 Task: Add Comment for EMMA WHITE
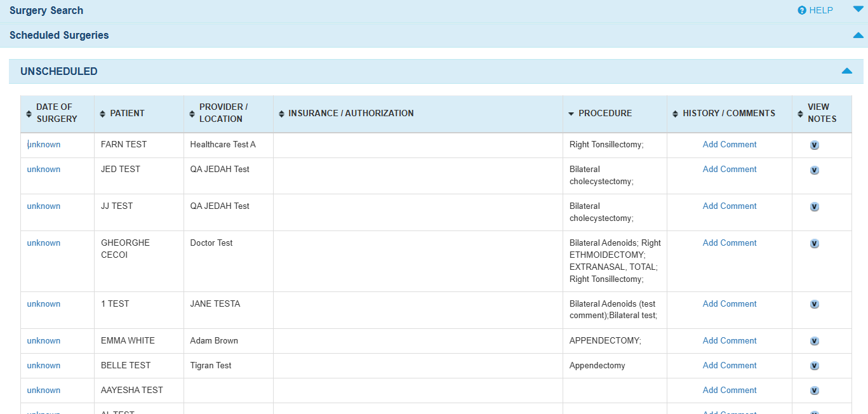pyautogui.click(x=729, y=341)
